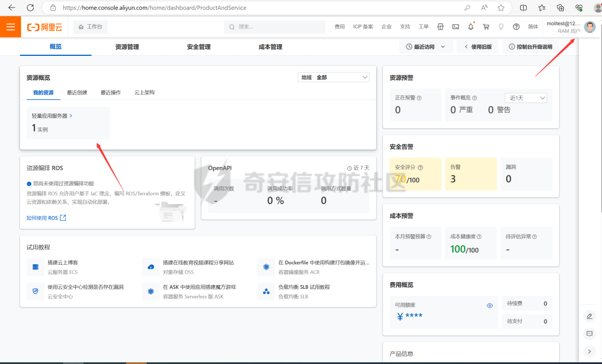Viewport: 602px width, 364px height.
Task: Click the help question mark icon
Action: (516, 27)
